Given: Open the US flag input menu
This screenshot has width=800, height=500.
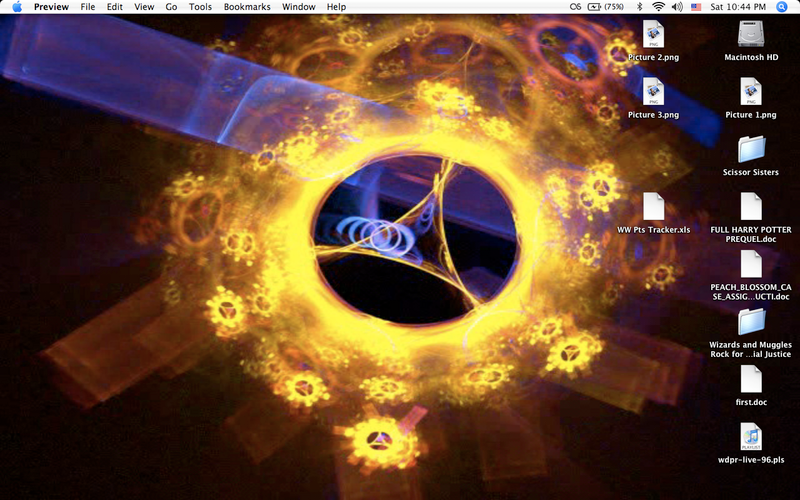Looking at the screenshot, I should tap(696, 7).
